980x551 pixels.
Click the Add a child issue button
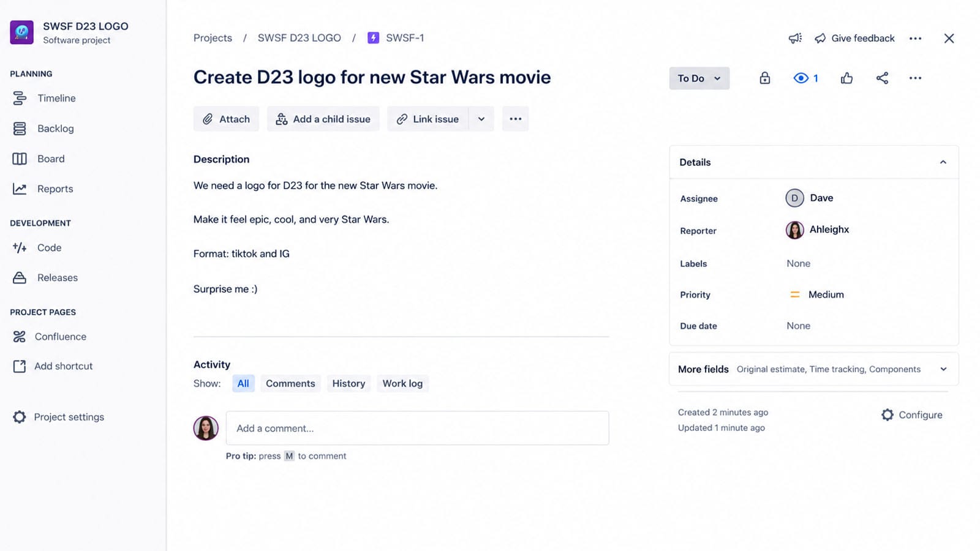click(323, 119)
